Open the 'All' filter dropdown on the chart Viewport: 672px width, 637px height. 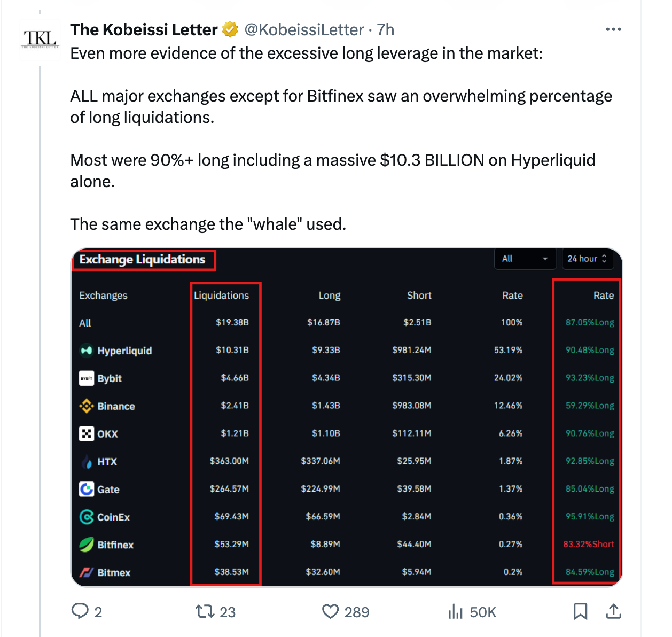pos(525,259)
